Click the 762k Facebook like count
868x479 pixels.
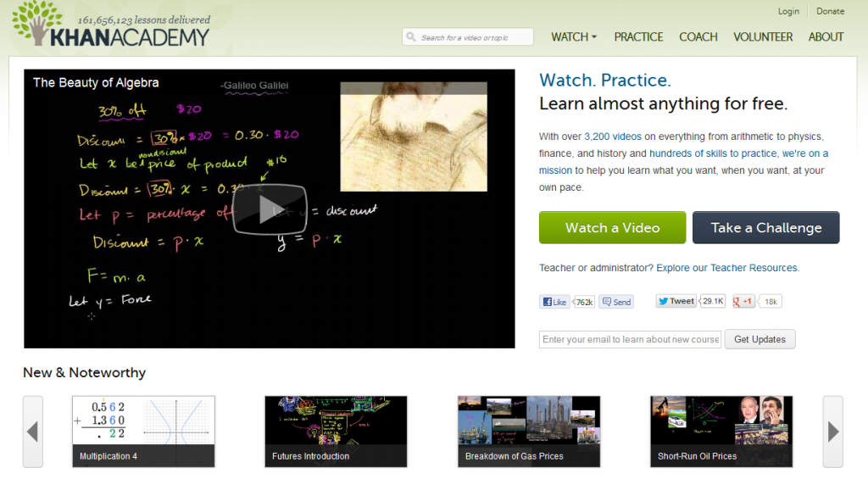click(584, 302)
